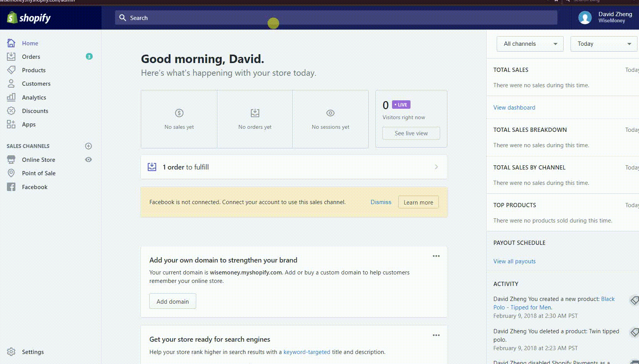This screenshot has width=639, height=364.
Task: Click the 1 order to fulfill text
Action: click(x=185, y=167)
